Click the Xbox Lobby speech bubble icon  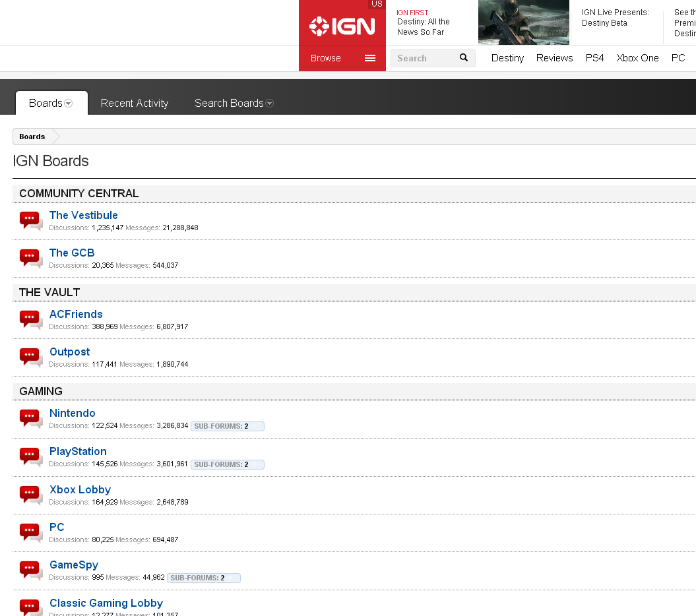pyautogui.click(x=30, y=495)
